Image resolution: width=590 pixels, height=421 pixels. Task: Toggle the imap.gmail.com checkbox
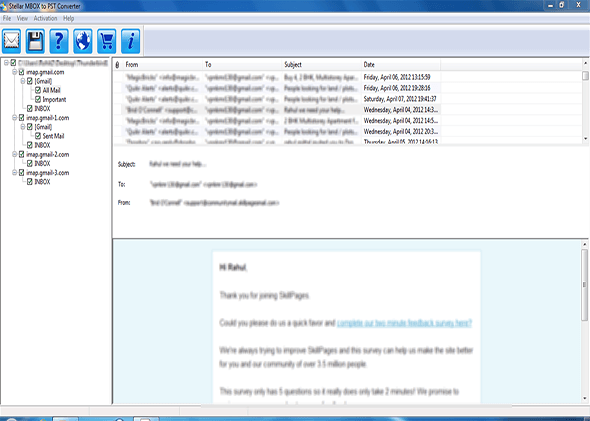pos(21,72)
